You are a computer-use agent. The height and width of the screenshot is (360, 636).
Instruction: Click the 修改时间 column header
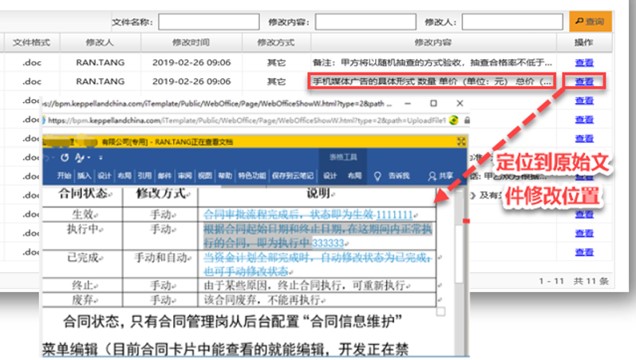191,42
